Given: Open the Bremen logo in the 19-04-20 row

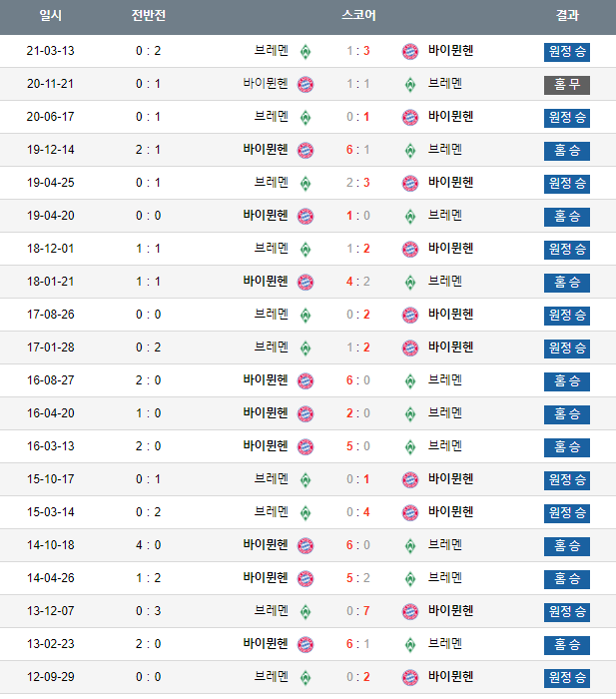Looking at the screenshot, I should click(409, 216).
